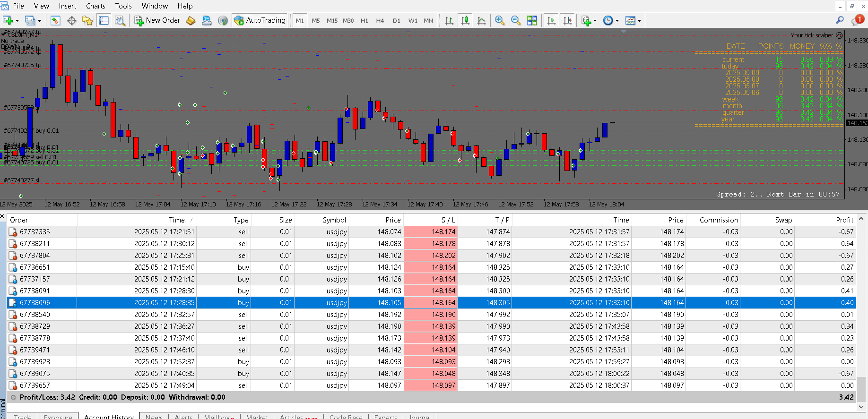Screen dimensions: 868x419
Task: Show the Data Window crosshair icon
Action: (72, 20)
